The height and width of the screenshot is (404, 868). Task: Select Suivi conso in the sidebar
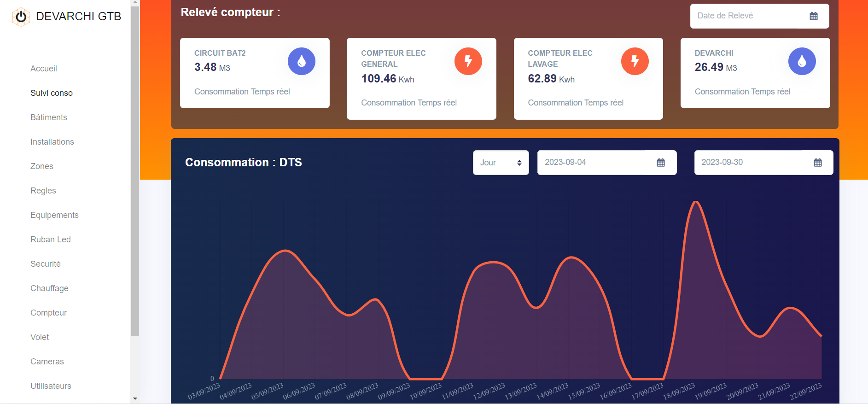click(x=52, y=93)
